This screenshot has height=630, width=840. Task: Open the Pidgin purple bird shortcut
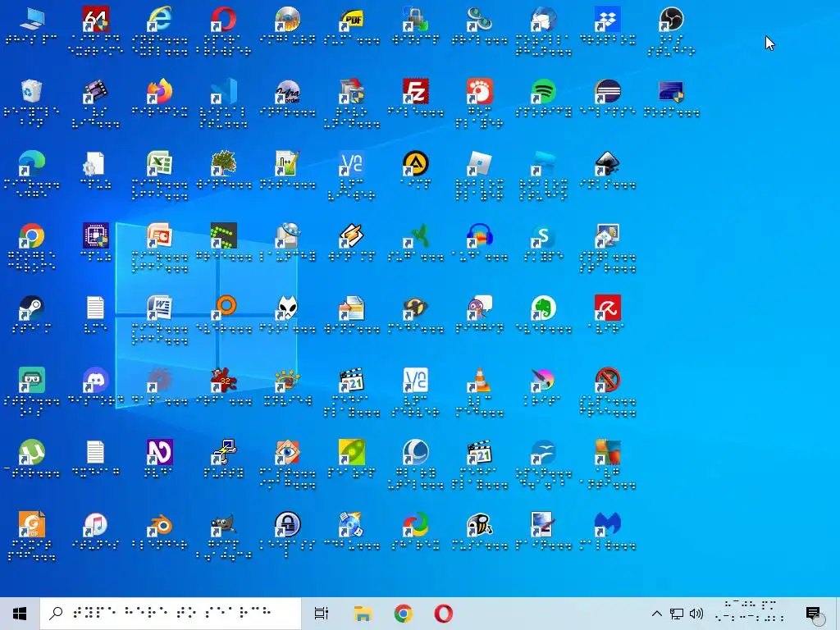tap(479, 308)
